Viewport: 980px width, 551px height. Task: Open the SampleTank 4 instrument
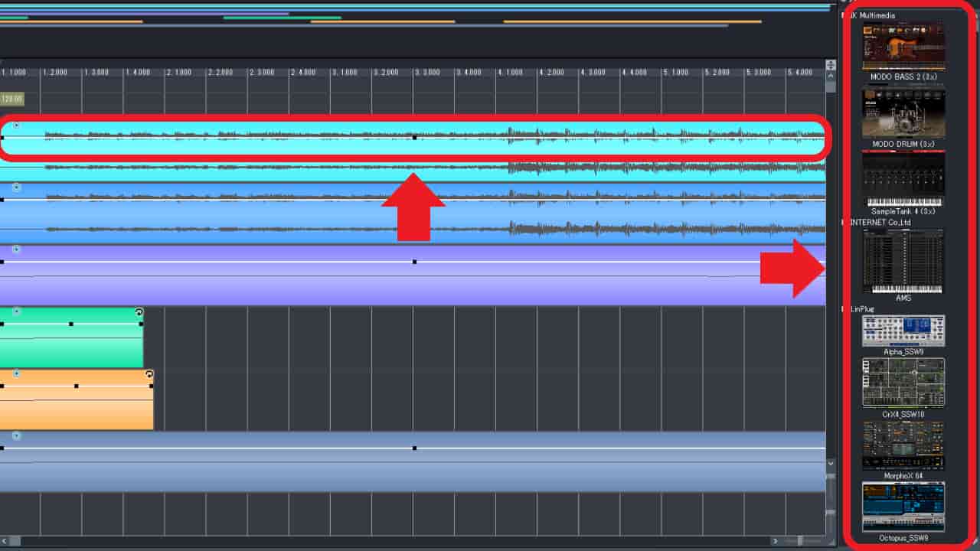click(903, 180)
